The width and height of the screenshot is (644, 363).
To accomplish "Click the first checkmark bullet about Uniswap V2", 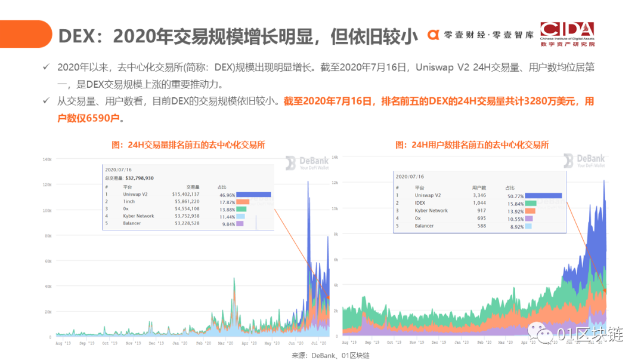I will coord(47,67).
